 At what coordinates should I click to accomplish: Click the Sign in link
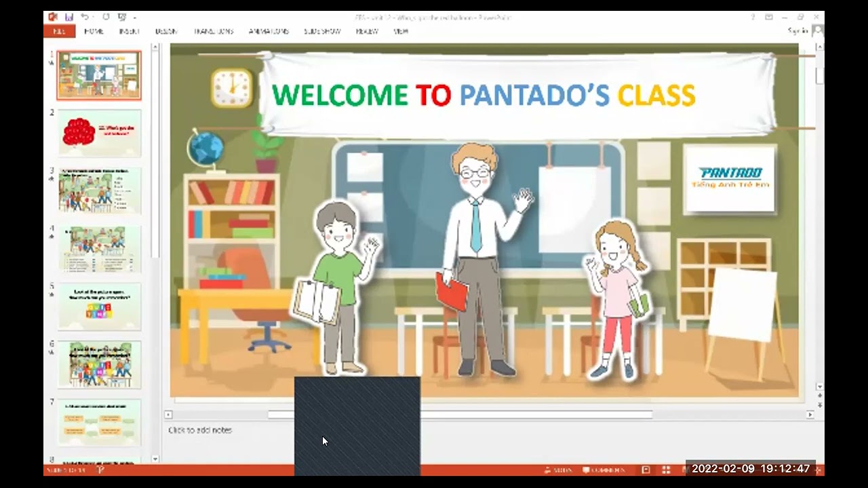[797, 31]
